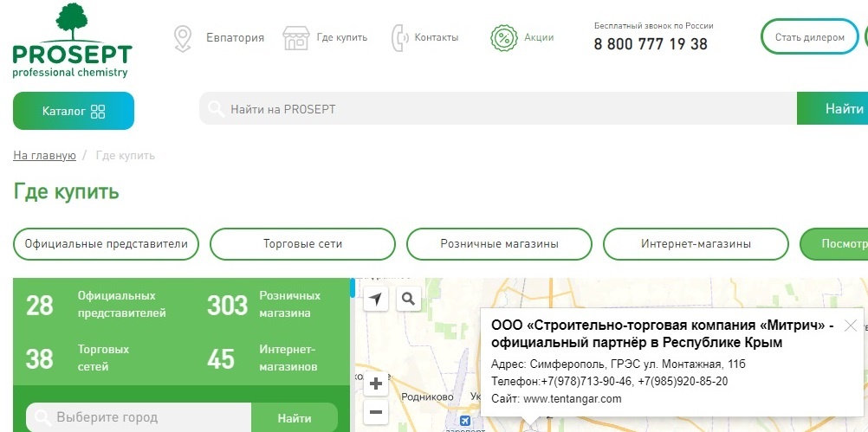Select the Розничные магазины filter

[x=499, y=244]
